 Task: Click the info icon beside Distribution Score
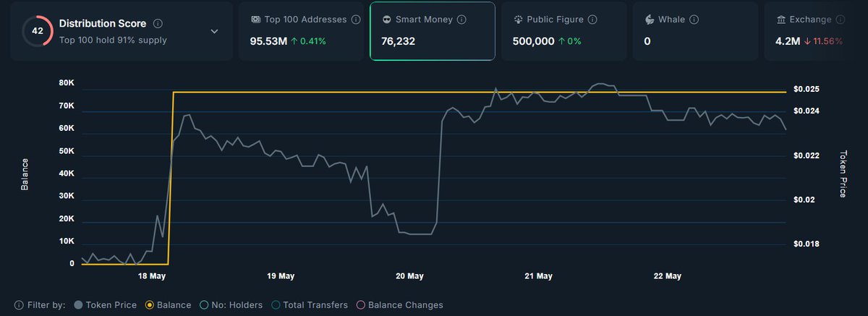158,23
